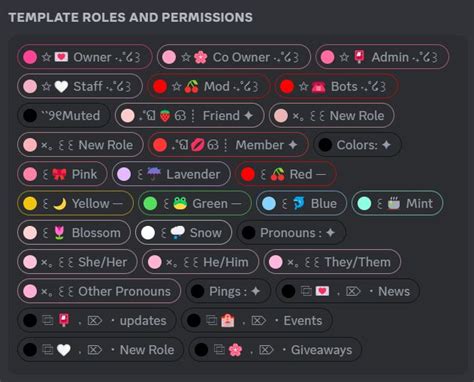Viewport: 474px width, 382px height.
Task: Click the cherry blossom emoji on Co Owner role
Action: pyautogui.click(x=201, y=57)
